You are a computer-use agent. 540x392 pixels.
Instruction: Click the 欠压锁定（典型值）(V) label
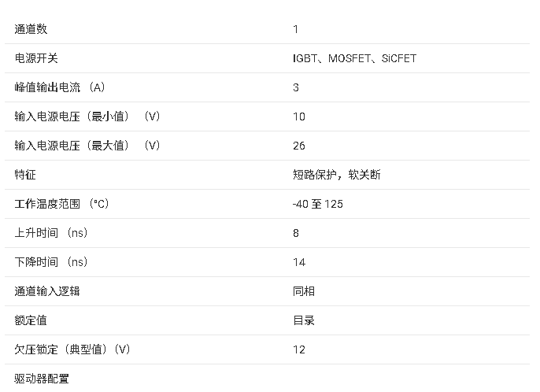[72, 349]
